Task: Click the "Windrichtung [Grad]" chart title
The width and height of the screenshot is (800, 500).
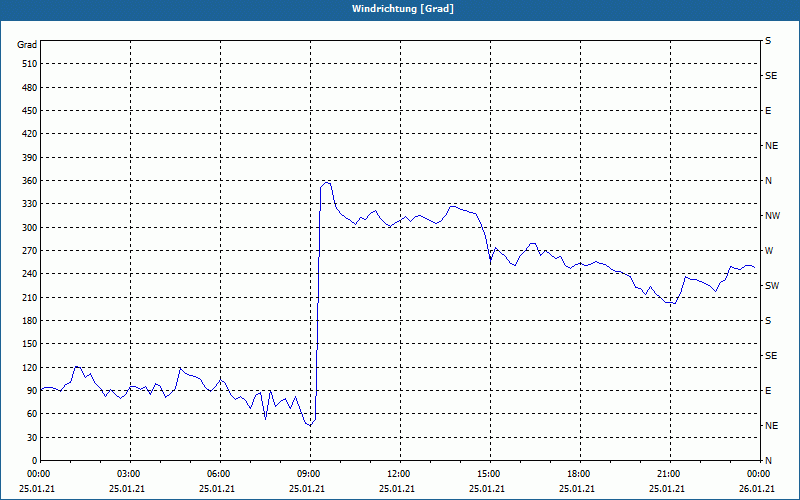Action: coord(403,9)
